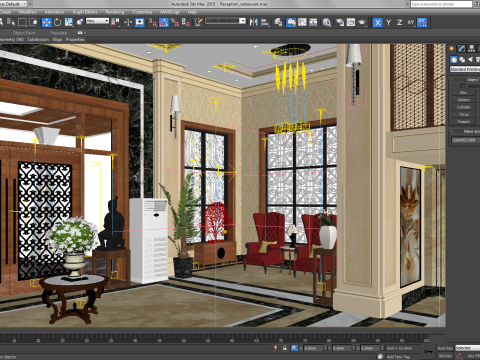Toggle Percent Snap icon

tap(175, 22)
